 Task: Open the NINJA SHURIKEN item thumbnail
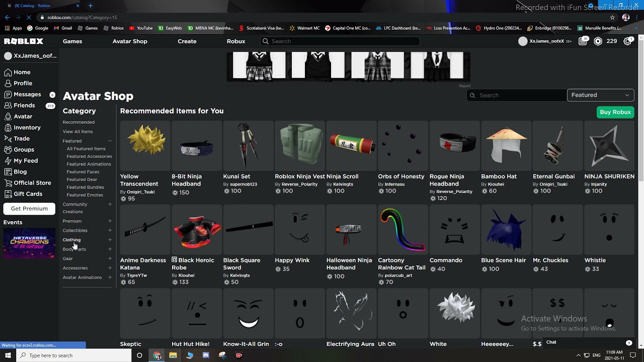click(x=609, y=146)
